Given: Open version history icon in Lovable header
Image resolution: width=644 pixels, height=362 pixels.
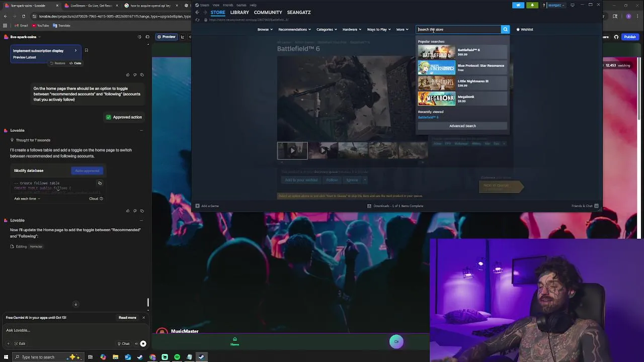Looking at the screenshot, I should point(139,37).
